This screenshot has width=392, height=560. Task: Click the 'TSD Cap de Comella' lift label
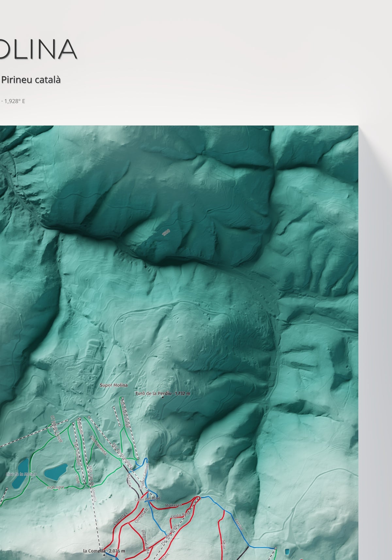92,484
